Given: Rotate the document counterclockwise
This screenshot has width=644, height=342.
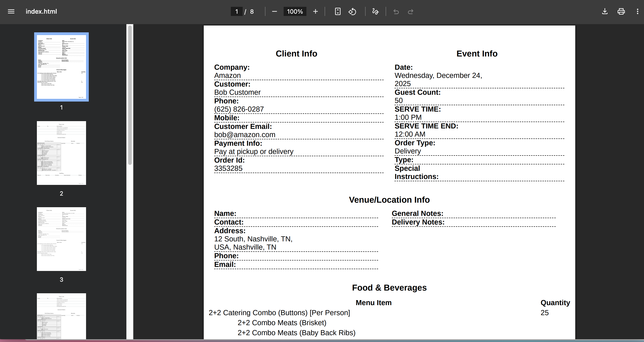Looking at the screenshot, I should tap(352, 12).
